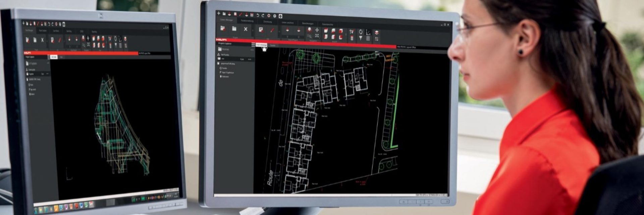Select the CAD view tab on left monitor

point(54,57)
